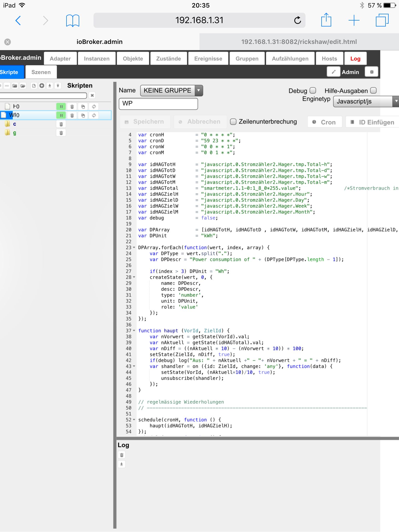Select the green 'g' folder
399x532 pixels.
(x=15, y=133)
